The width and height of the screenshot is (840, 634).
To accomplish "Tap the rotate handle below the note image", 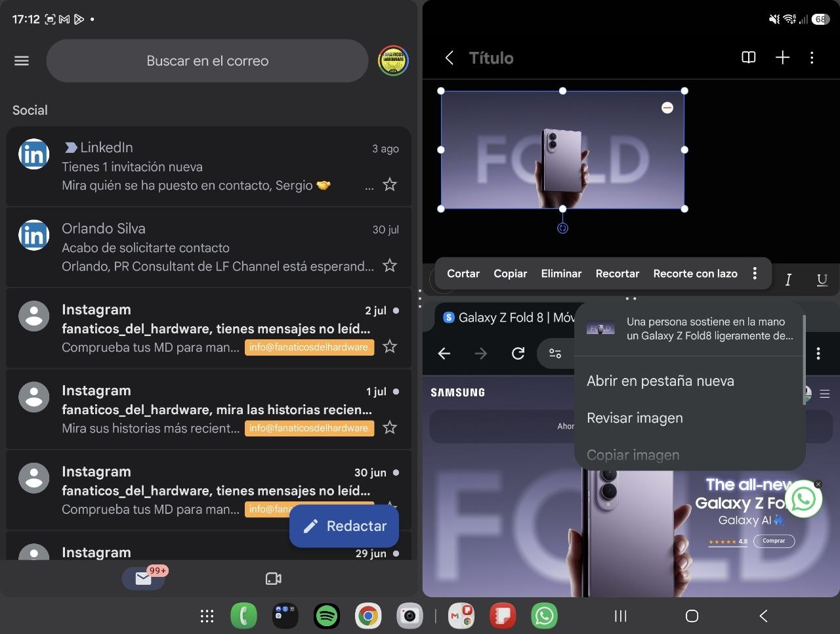I will (x=562, y=228).
